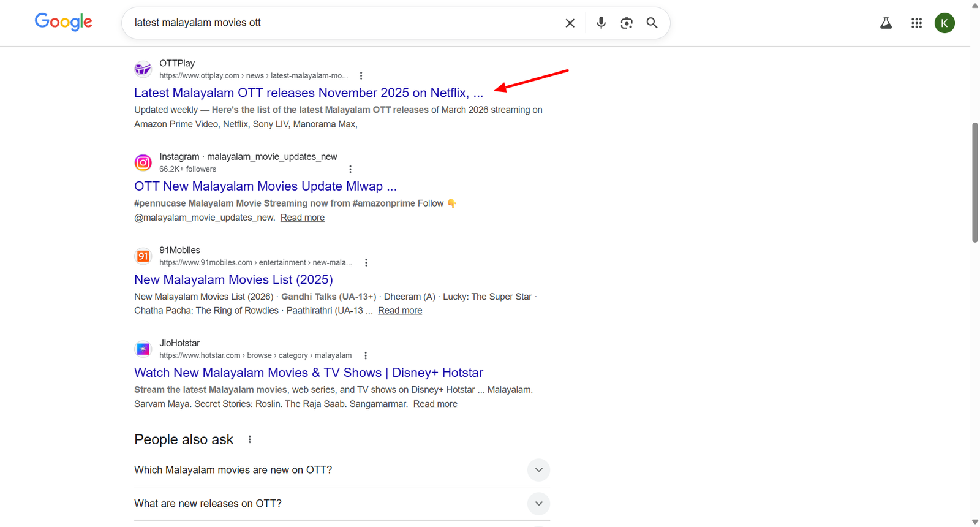
Task: Click the 91Mobiles site favicon
Action: coord(143,256)
